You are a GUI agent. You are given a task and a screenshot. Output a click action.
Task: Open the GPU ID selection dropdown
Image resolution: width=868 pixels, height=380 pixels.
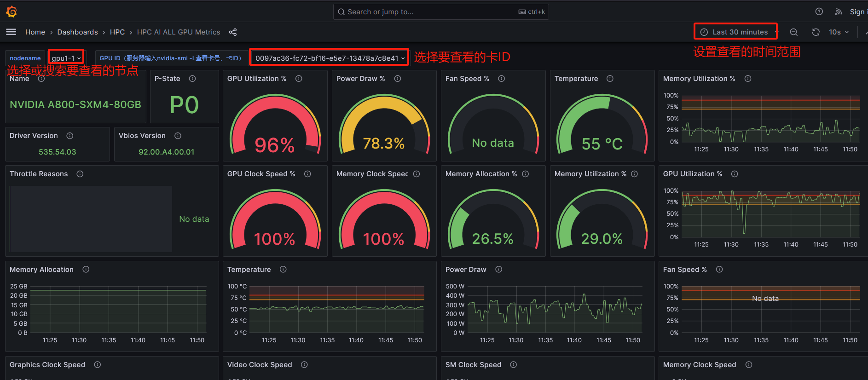330,58
